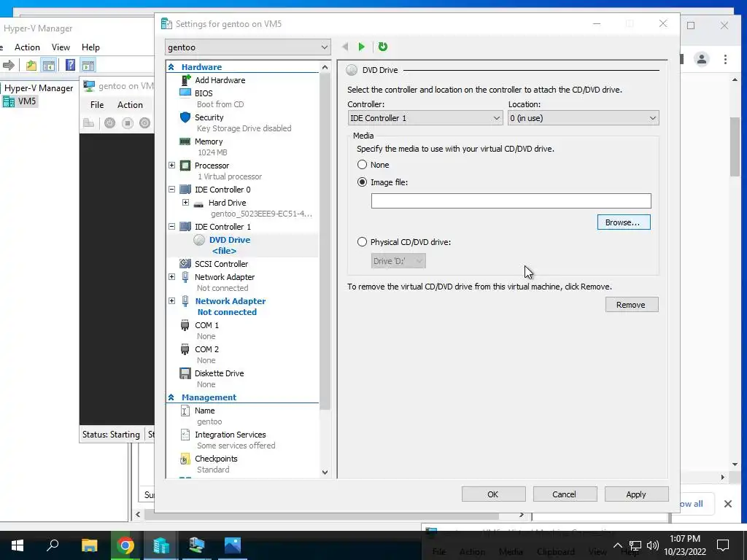Screen dimensions: 747x560
Task: Expand the Processor tree node
Action: point(172,166)
